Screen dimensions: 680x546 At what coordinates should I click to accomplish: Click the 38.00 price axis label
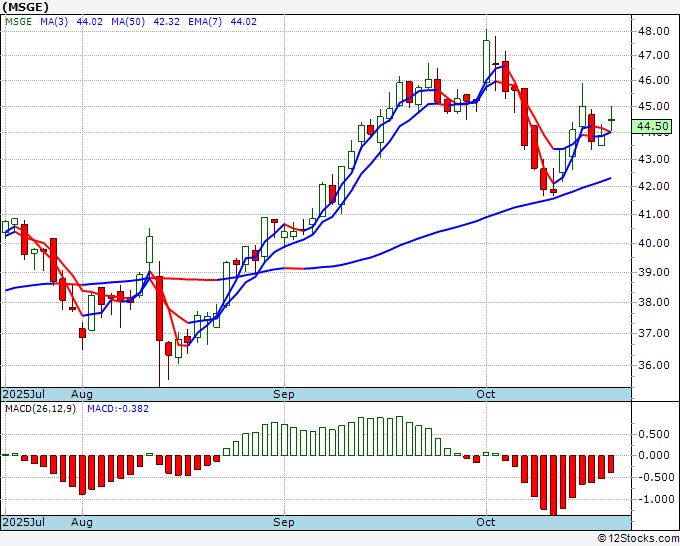pos(654,302)
